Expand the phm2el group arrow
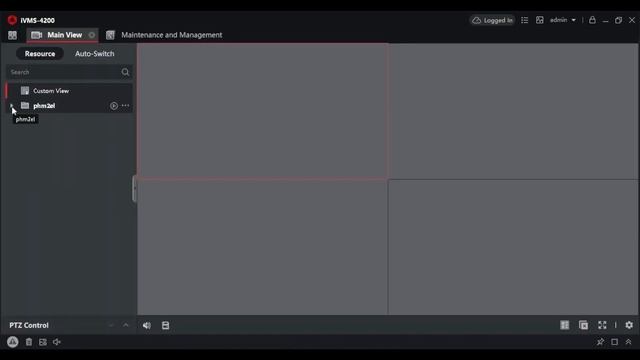This screenshot has width=640, height=360. pyautogui.click(x=11, y=106)
